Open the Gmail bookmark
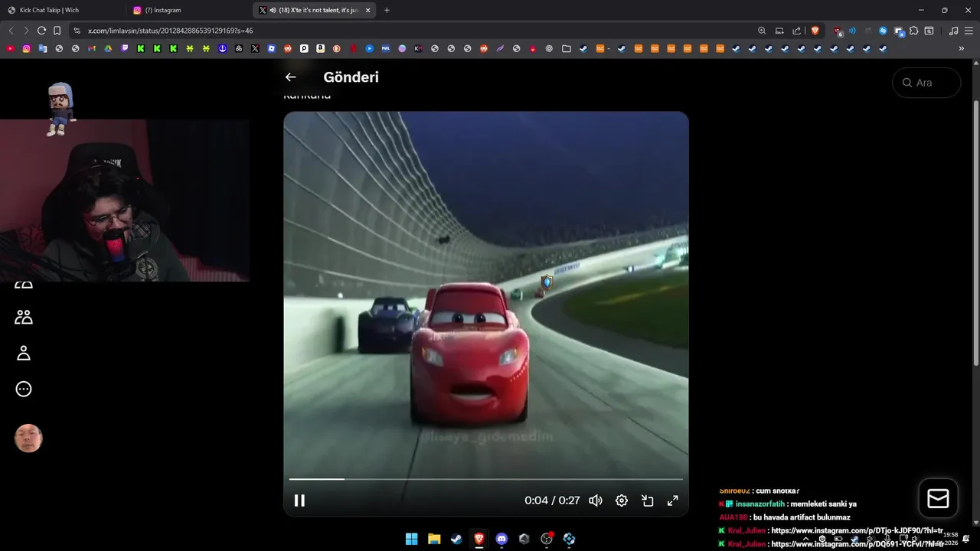 [92, 48]
